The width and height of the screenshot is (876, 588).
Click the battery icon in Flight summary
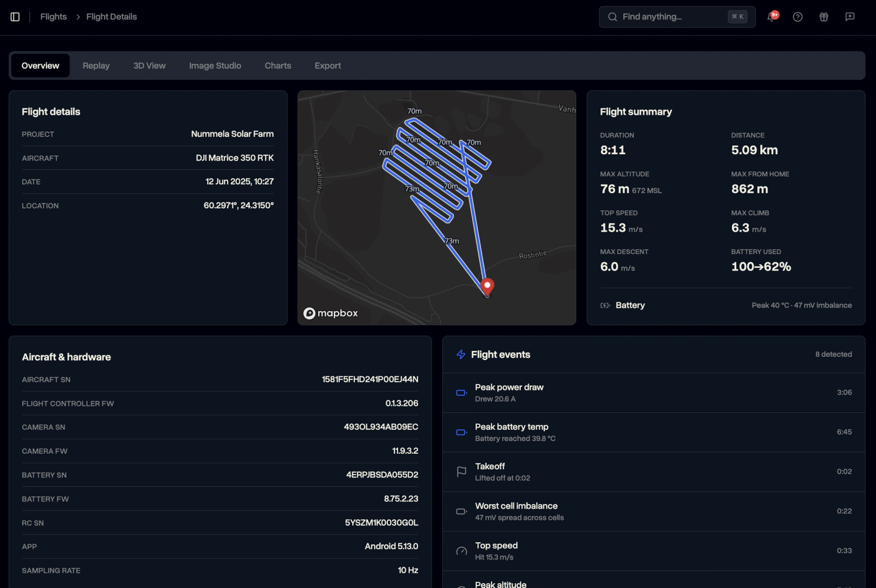[x=605, y=306]
